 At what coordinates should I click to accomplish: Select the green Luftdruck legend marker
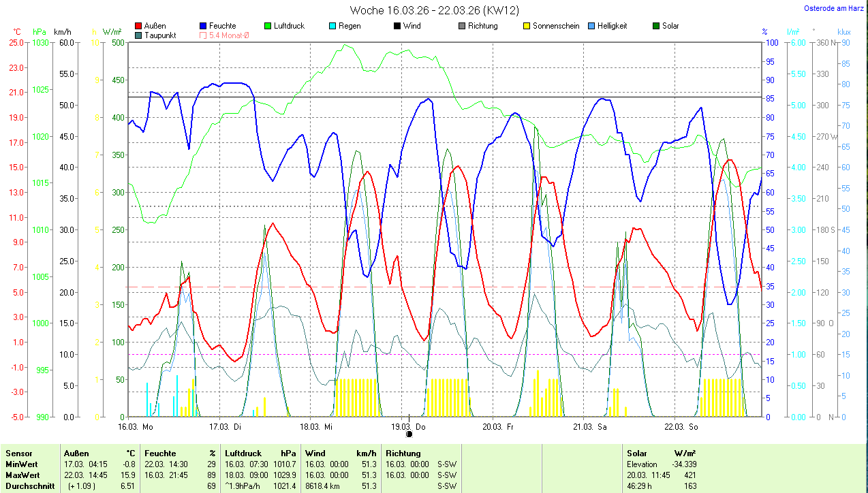click(268, 26)
